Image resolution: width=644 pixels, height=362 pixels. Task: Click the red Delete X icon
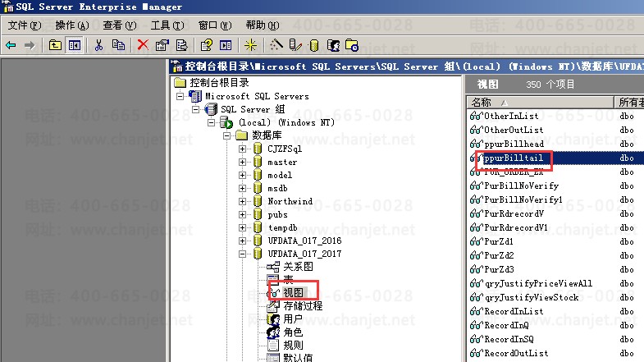(x=143, y=45)
